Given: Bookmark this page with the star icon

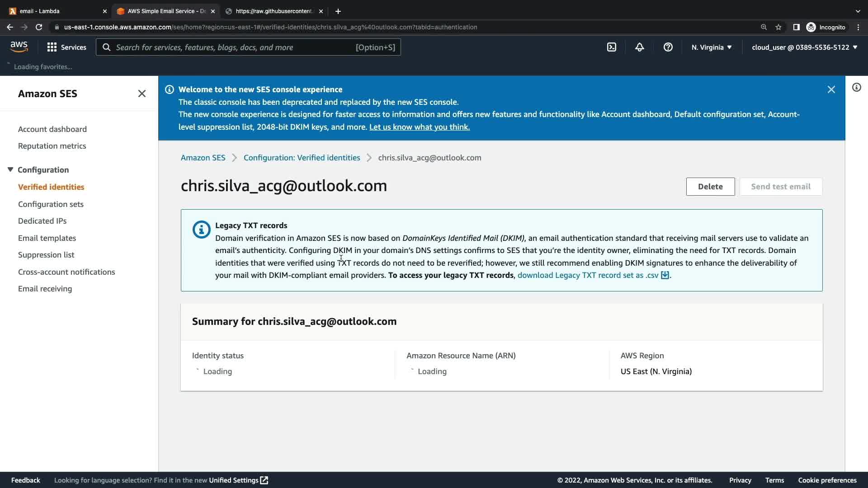Looking at the screenshot, I should point(778,27).
